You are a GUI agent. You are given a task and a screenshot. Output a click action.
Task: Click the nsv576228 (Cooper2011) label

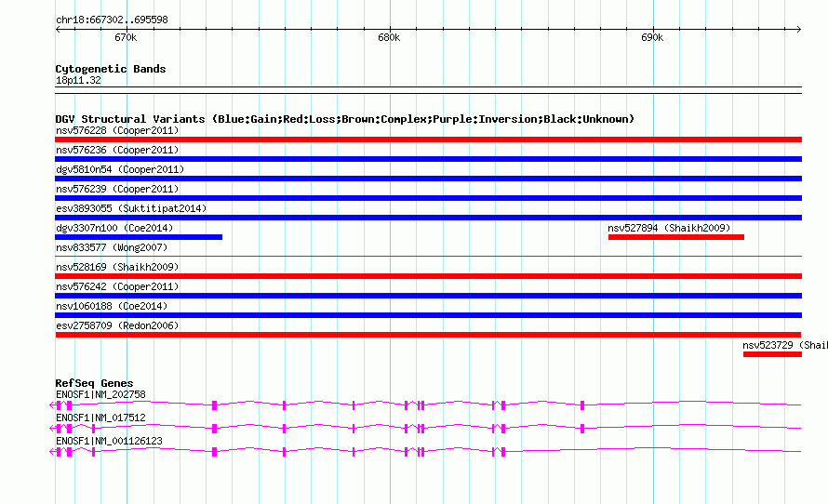point(117,130)
